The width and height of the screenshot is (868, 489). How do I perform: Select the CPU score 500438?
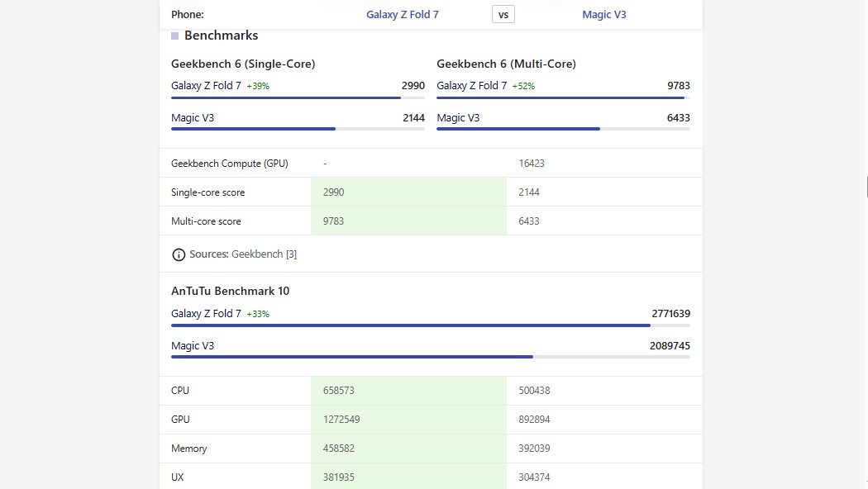[x=534, y=391]
